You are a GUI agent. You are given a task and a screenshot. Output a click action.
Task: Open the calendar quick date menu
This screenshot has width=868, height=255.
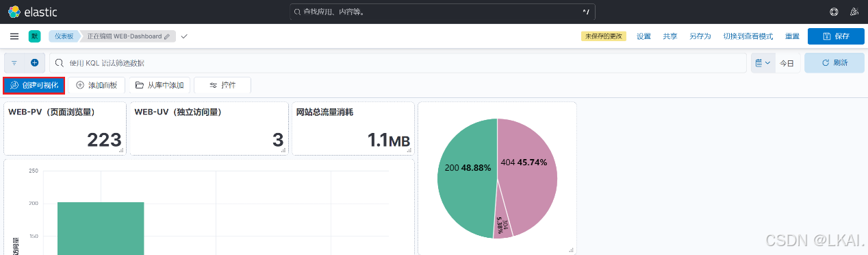pyautogui.click(x=763, y=62)
